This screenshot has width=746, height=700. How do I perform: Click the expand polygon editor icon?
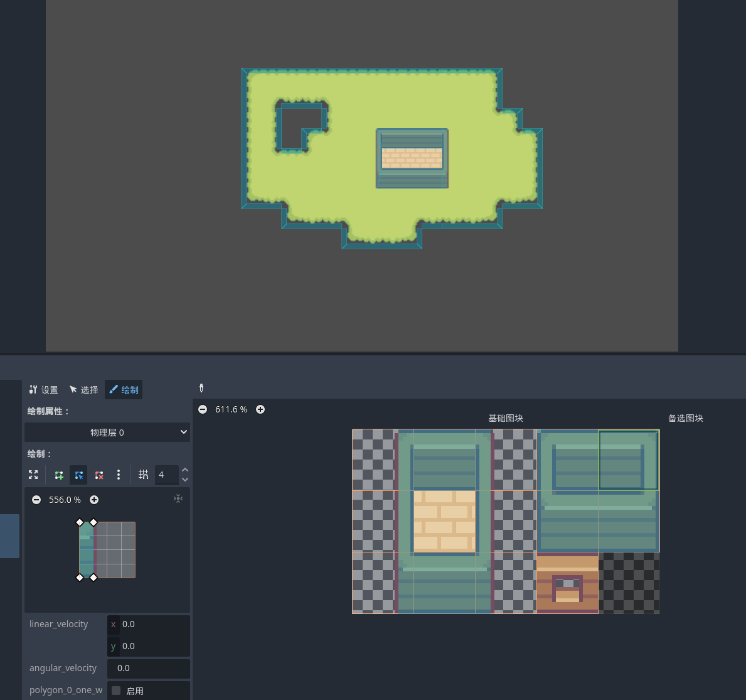(33, 475)
